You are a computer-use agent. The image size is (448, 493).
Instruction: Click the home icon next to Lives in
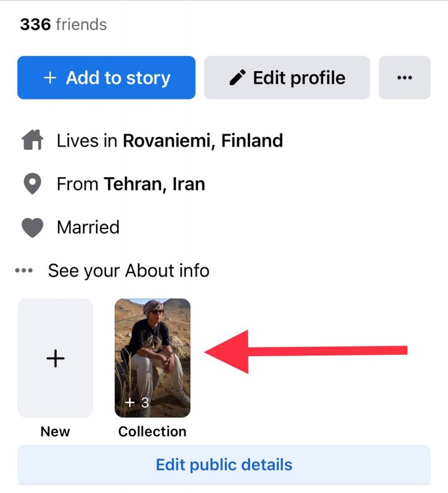[x=31, y=140]
